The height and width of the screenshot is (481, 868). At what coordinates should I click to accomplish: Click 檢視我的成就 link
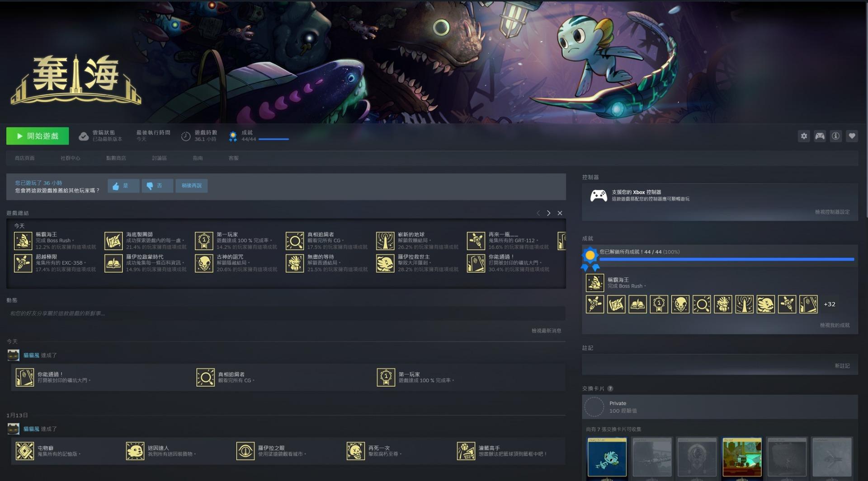[835, 325]
